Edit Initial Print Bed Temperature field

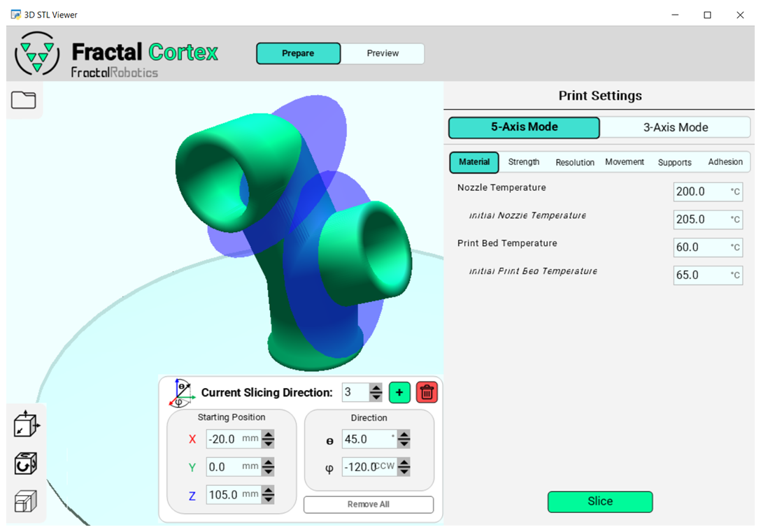(708, 275)
